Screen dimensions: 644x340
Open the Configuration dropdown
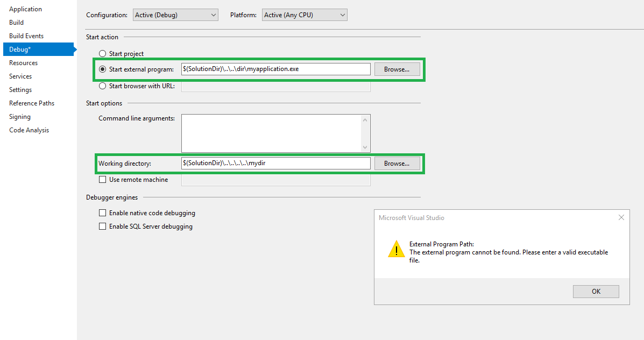175,15
